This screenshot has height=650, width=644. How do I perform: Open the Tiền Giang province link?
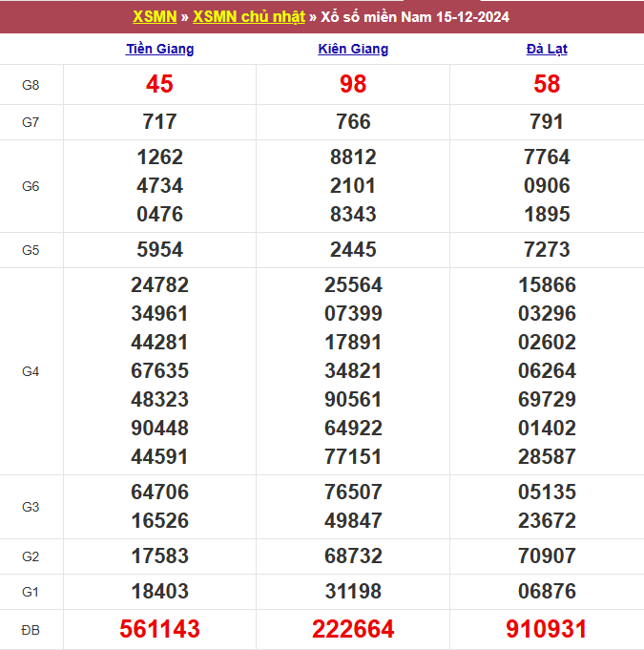pyautogui.click(x=159, y=49)
